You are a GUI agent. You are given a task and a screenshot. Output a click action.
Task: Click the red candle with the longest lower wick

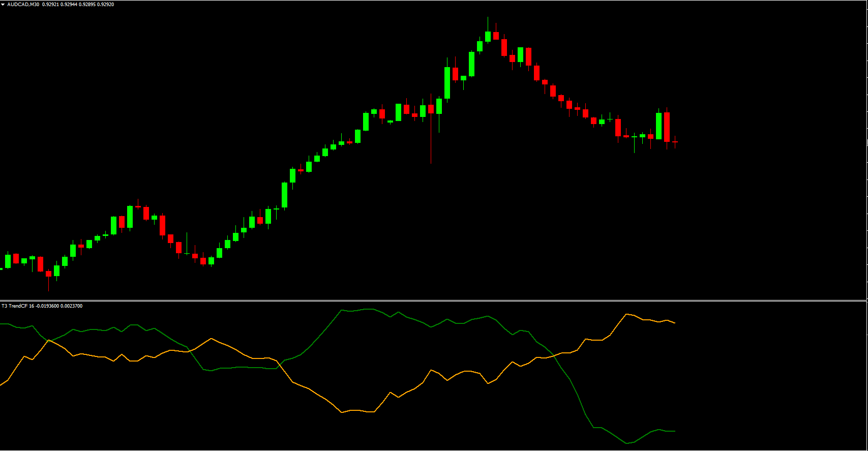(431, 109)
